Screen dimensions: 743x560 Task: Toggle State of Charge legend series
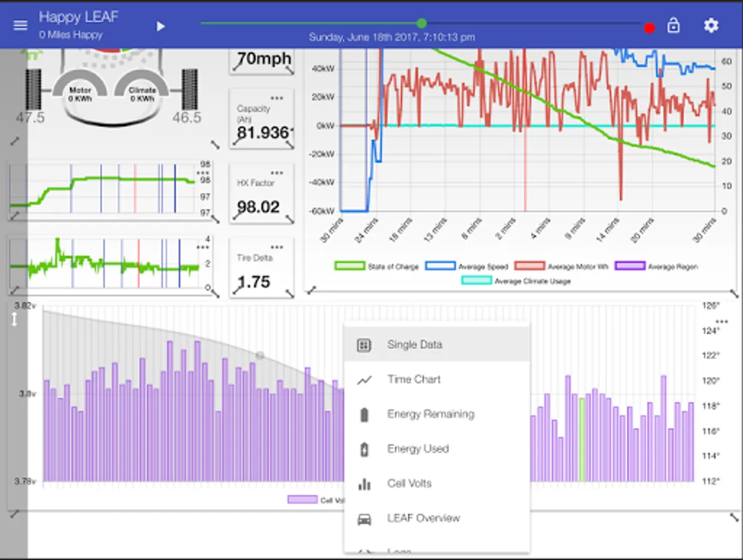pyautogui.click(x=376, y=266)
